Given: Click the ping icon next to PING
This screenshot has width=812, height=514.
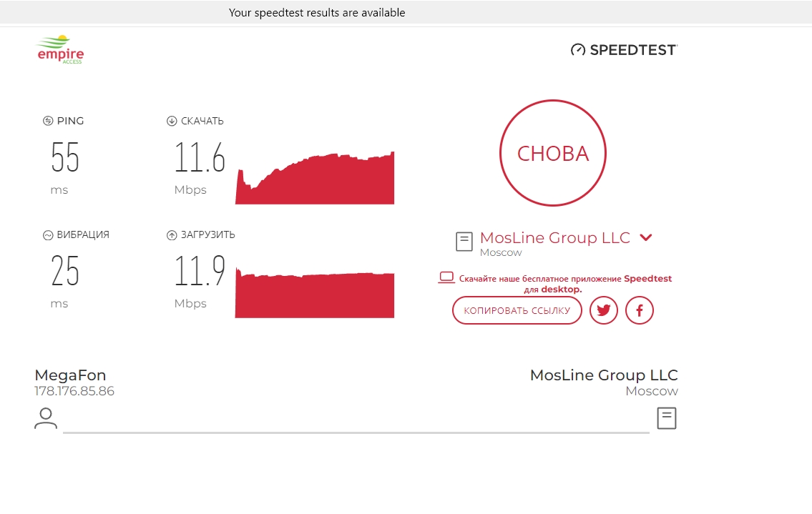Looking at the screenshot, I should point(48,121).
